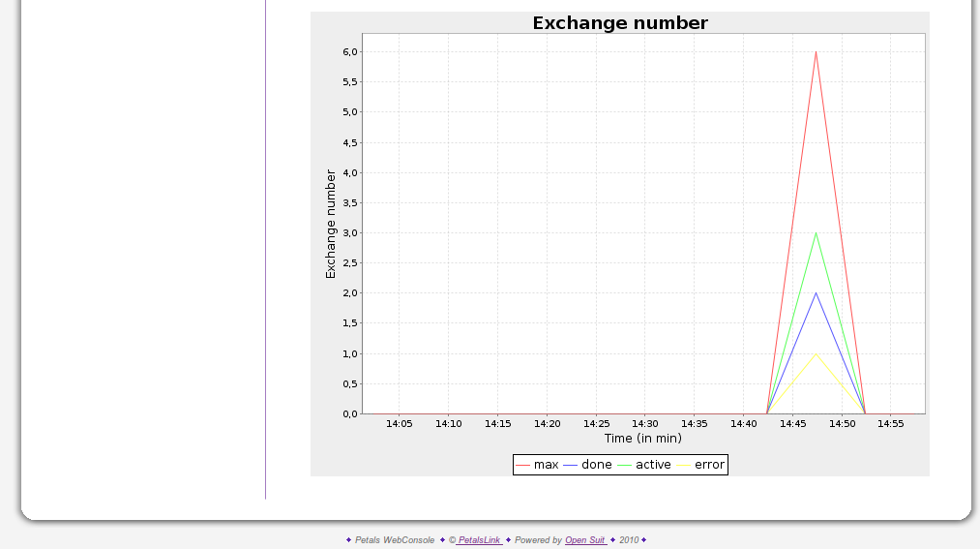
Task: Open the Open Suit footer link
Action: pos(585,540)
